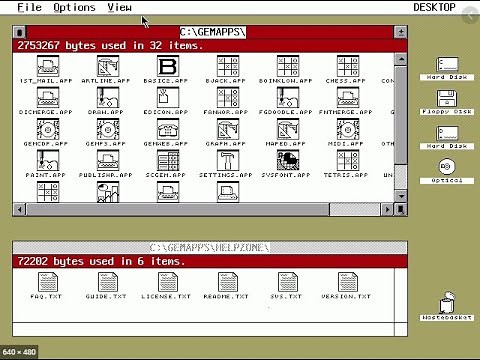The height and width of the screenshot is (360, 480).
Task: Select the EDICON.APP icon editor
Action: click(x=168, y=98)
